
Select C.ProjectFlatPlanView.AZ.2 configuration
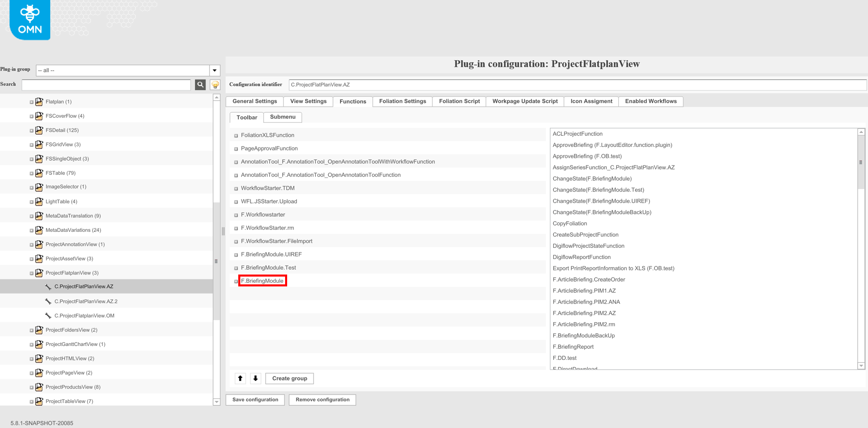[x=86, y=301]
